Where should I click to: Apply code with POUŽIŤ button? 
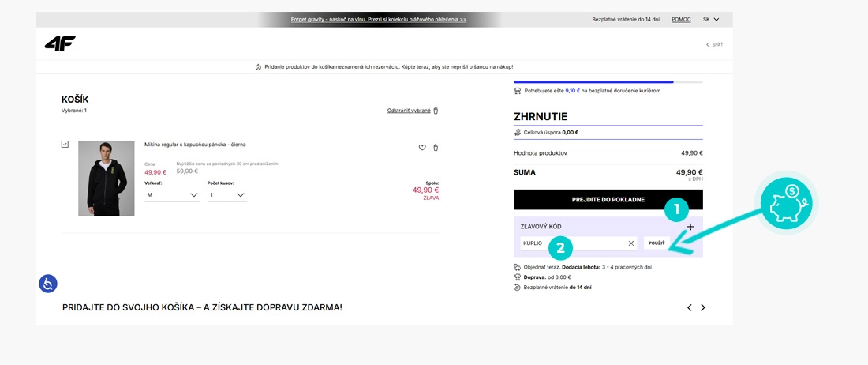coord(657,243)
